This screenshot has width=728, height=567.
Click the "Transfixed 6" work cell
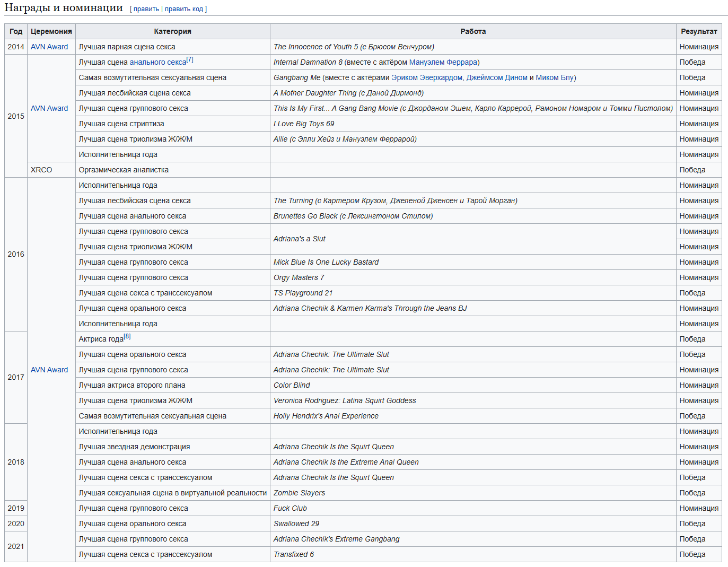pyautogui.click(x=473, y=554)
